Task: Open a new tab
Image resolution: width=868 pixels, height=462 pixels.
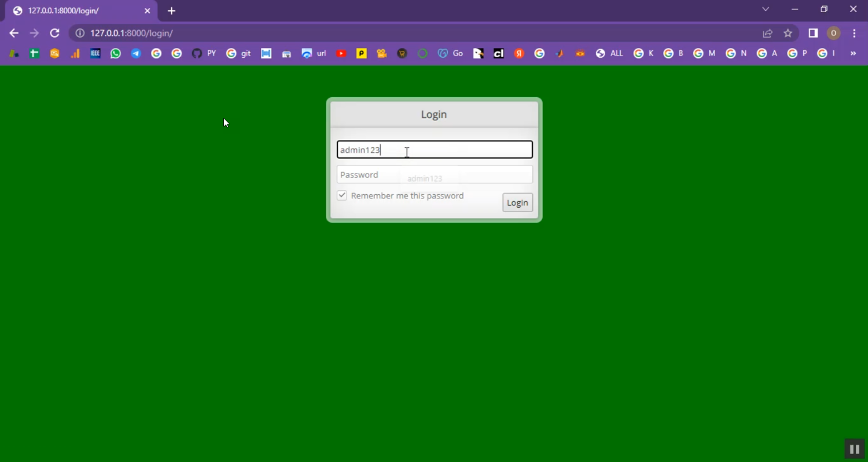Action: click(171, 11)
